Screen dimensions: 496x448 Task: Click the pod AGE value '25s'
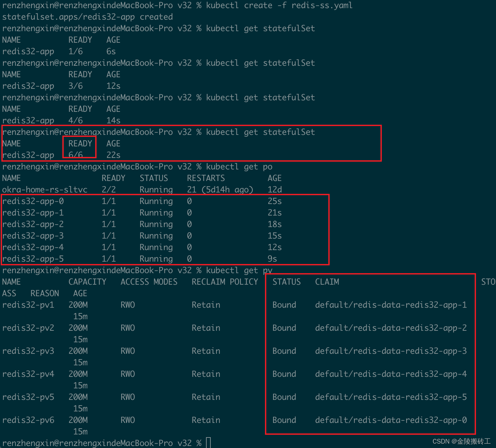(275, 201)
